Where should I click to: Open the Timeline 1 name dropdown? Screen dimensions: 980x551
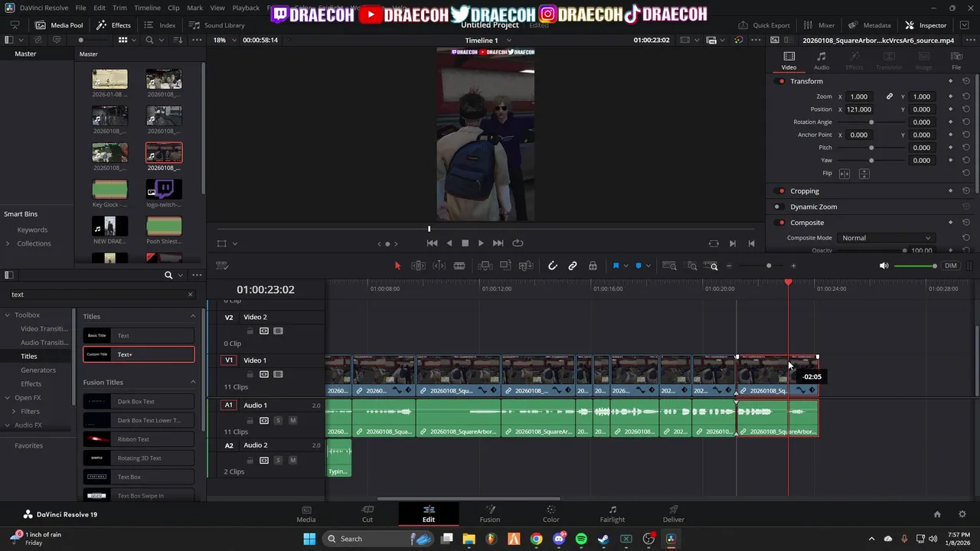[488, 40]
